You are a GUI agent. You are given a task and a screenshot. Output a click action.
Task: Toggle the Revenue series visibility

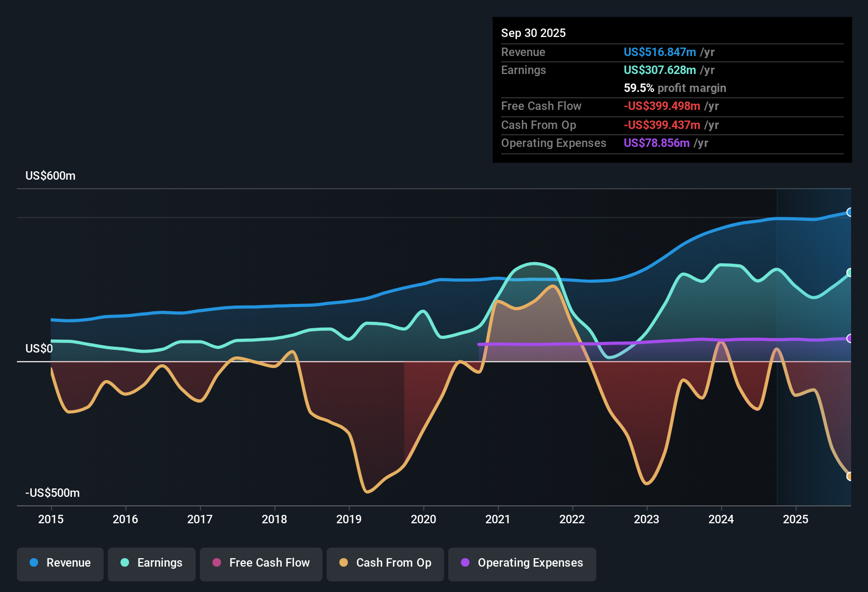[x=60, y=563]
